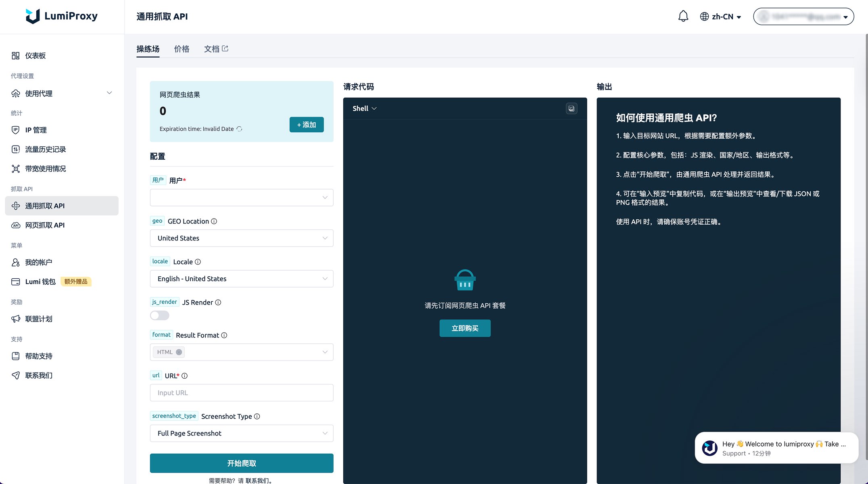Image resolution: width=868 pixels, height=484 pixels.
Task: Click the shopping basket icon
Action: 465,280
